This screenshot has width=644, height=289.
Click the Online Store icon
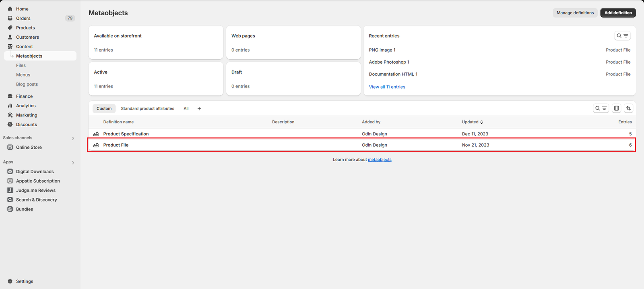[10, 147]
